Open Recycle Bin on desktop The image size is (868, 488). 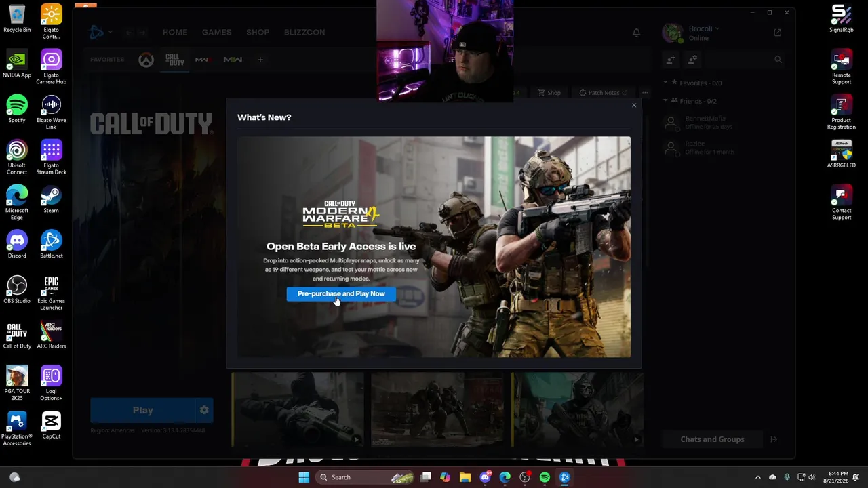[17, 19]
